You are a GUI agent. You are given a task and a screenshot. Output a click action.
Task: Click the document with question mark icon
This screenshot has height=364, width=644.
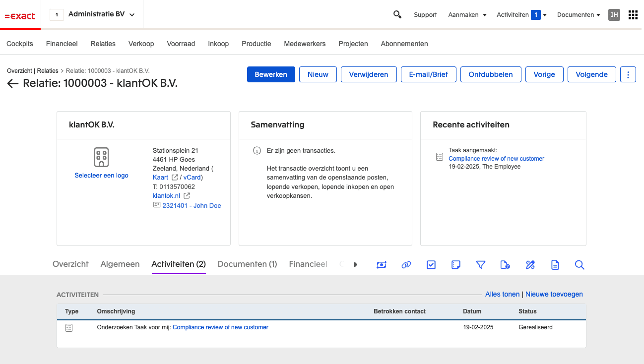click(x=505, y=265)
